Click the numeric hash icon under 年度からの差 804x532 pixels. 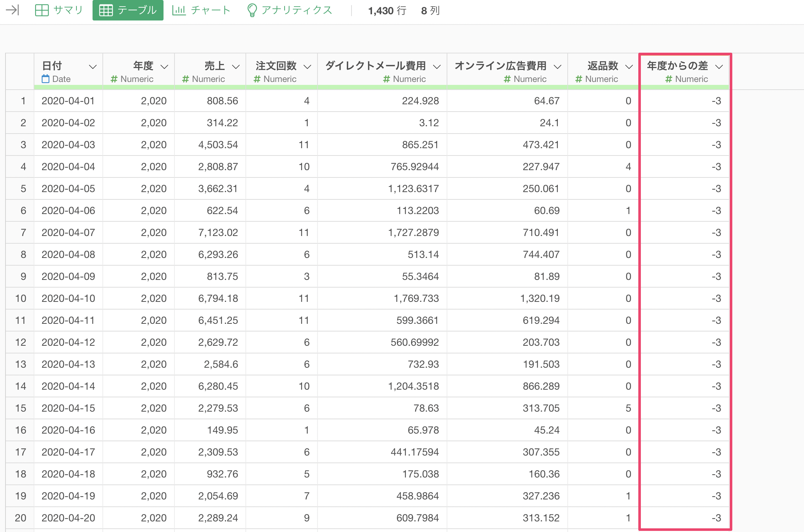tap(669, 79)
